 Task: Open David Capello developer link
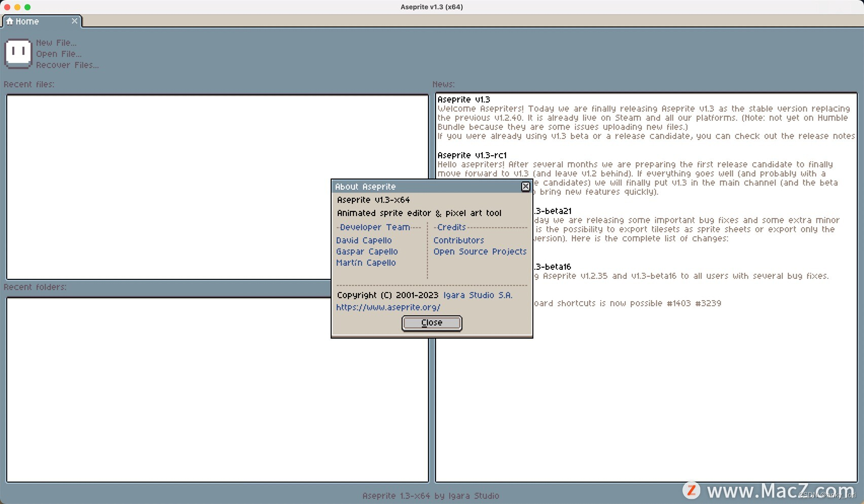click(364, 240)
